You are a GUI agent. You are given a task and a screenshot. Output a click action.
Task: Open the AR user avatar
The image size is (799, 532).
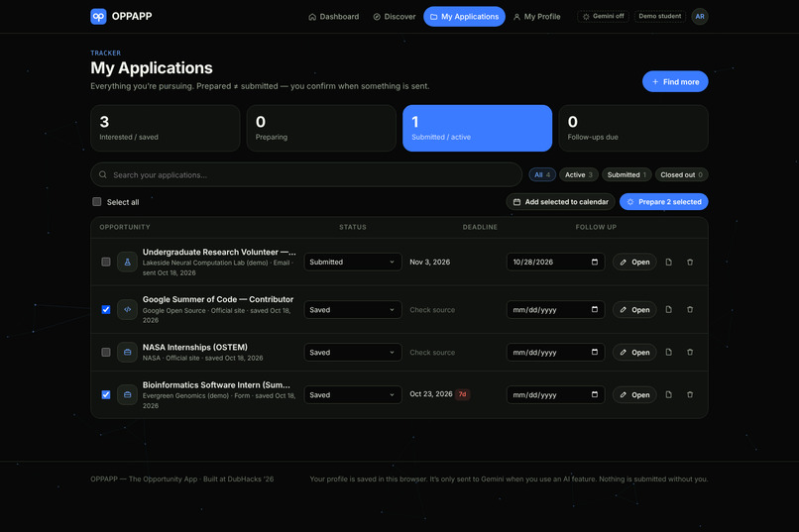pyautogui.click(x=700, y=16)
